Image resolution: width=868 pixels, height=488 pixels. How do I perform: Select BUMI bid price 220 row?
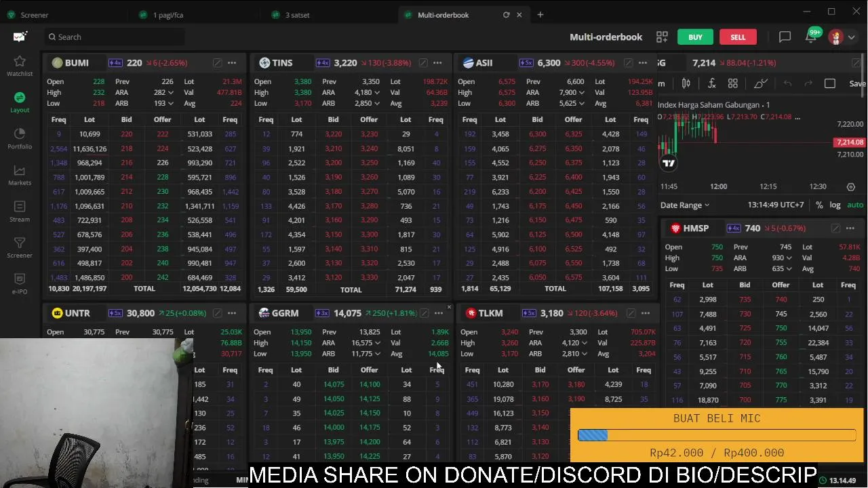[126, 134]
